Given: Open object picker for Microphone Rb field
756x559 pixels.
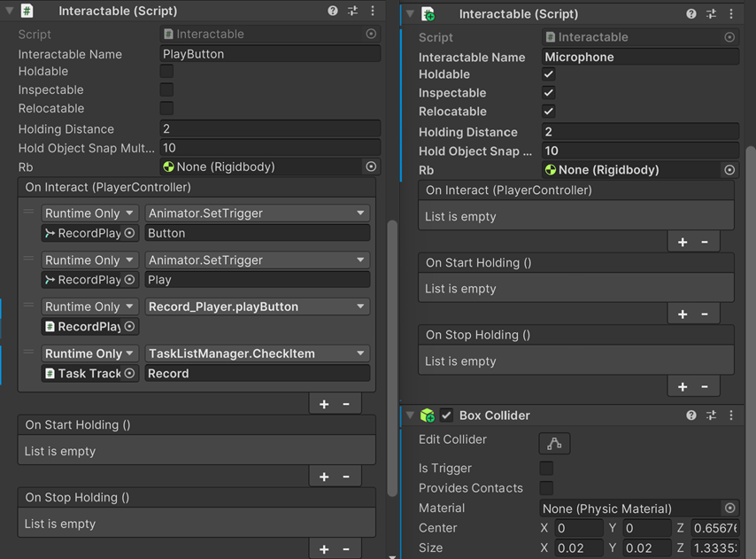Looking at the screenshot, I should (729, 170).
